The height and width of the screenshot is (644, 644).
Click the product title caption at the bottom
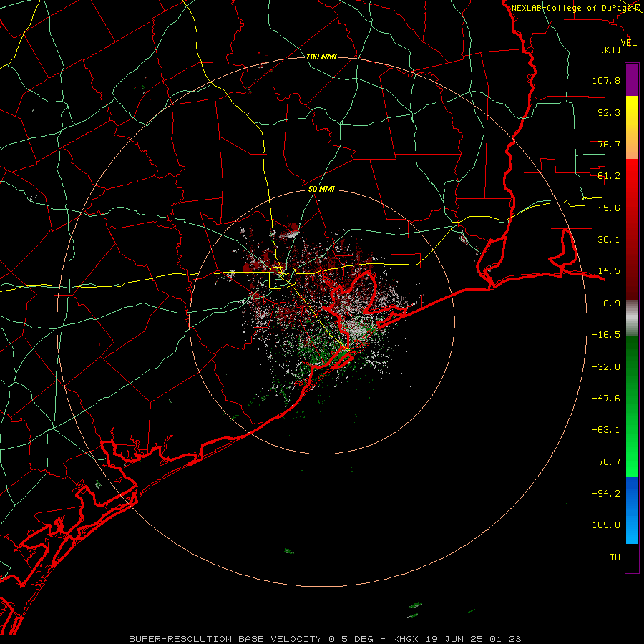pos(325,639)
